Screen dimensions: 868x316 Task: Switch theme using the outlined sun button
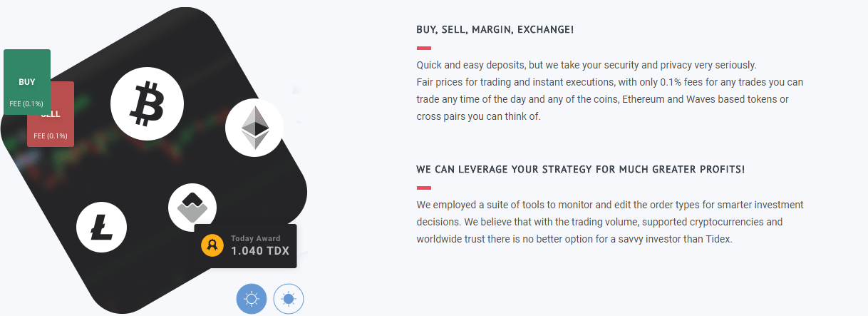(289, 299)
